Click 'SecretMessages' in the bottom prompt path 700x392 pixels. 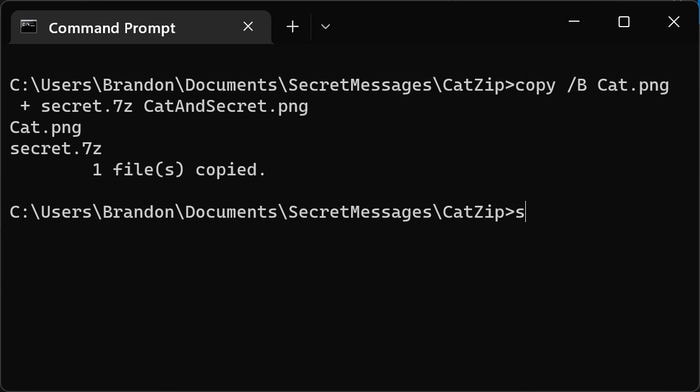[x=360, y=212]
